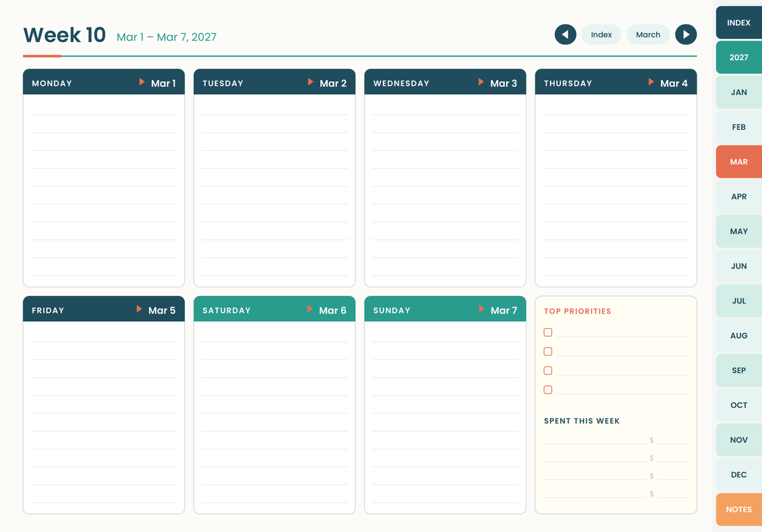
Task: Click the March pill button at top
Action: point(648,34)
